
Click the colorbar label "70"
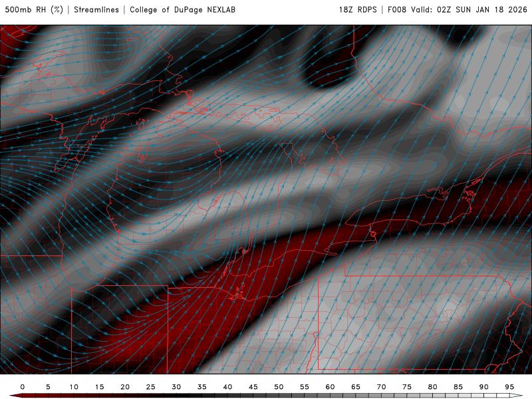coord(381,387)
